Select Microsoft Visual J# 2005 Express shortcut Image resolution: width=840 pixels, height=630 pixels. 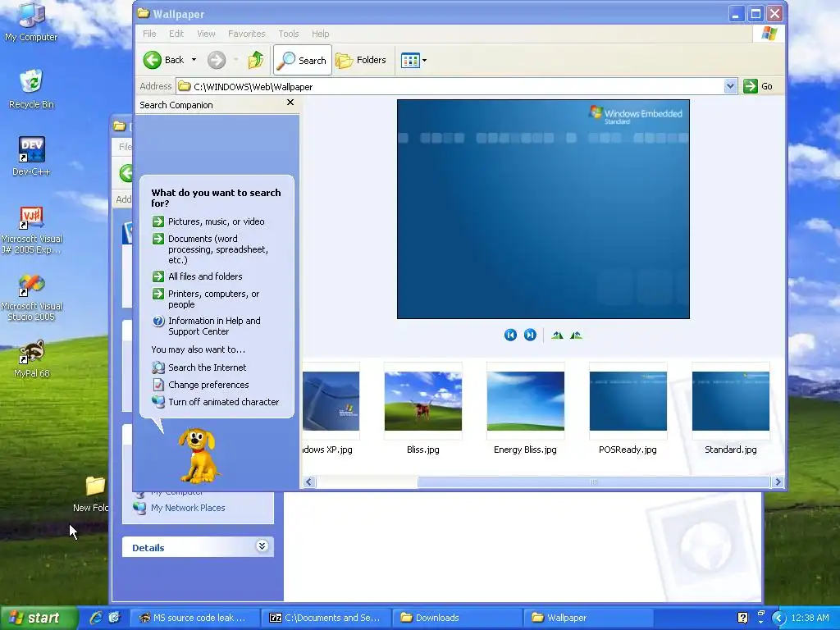tap(31, 231)
